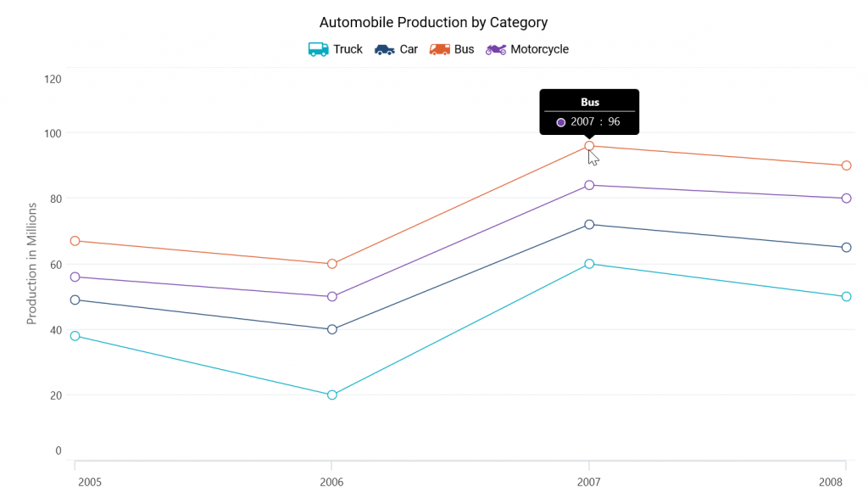Viewport: 868px width, 504px height.
Task: Select the Car data point for 2007
Action: coord(589,225)
